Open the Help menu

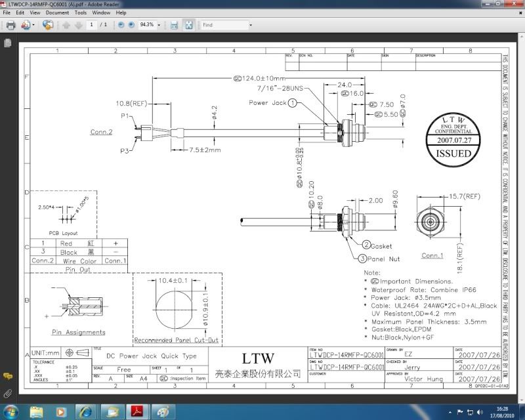[121, 12]
